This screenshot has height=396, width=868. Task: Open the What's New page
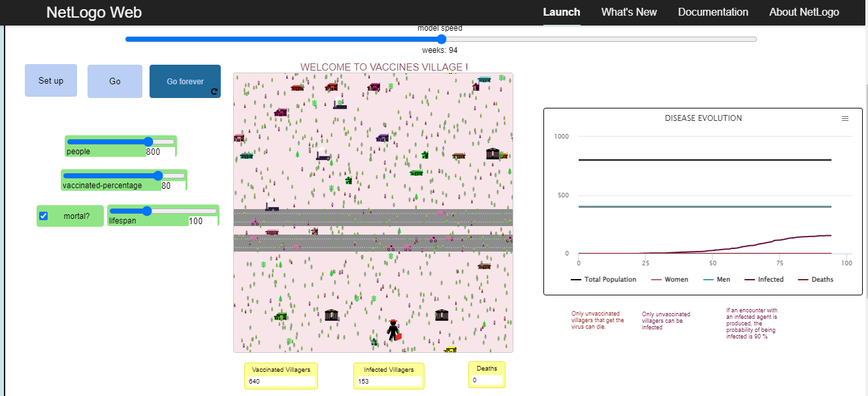point(628,12)
